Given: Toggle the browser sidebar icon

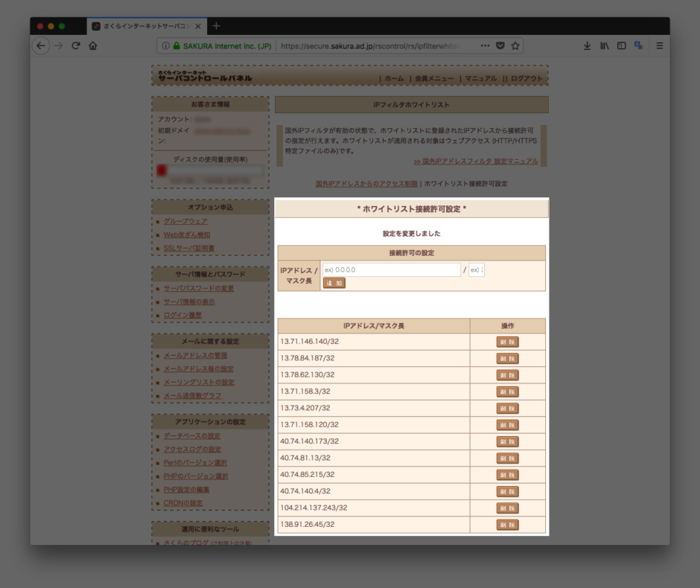Looking at the screenshot, I should (x=621, y=45).
